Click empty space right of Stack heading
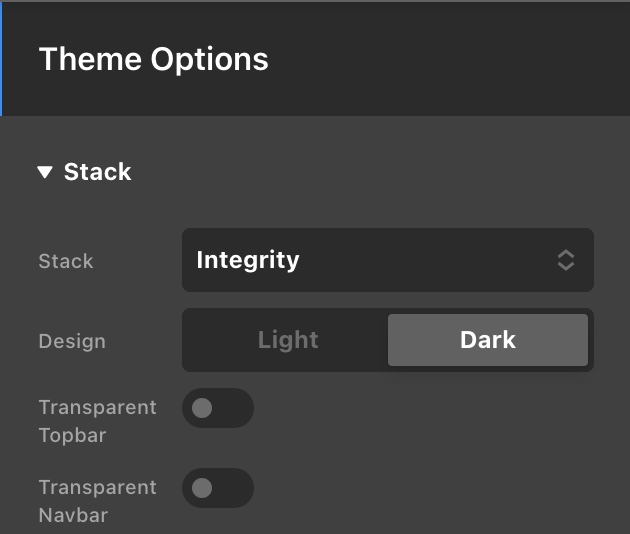 (380, 172)
